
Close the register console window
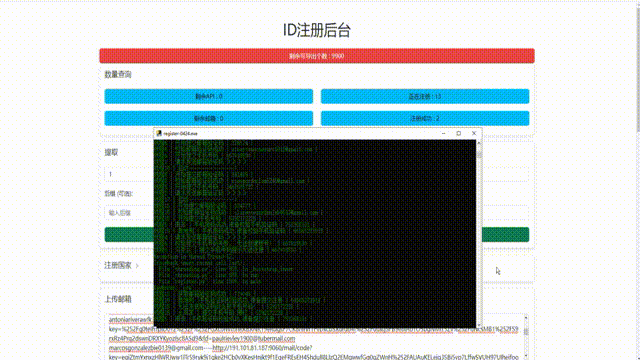click(474, 133)
